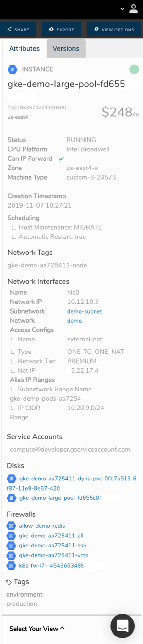Click the Share button

click(x=18, y=30)
